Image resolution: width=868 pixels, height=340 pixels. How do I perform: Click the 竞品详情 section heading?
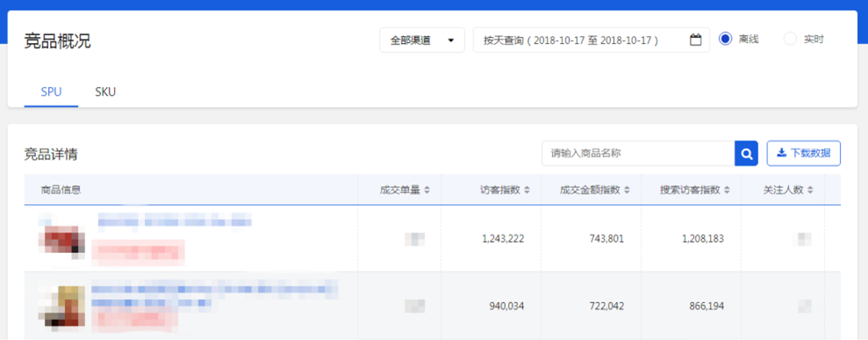[51, 154]
